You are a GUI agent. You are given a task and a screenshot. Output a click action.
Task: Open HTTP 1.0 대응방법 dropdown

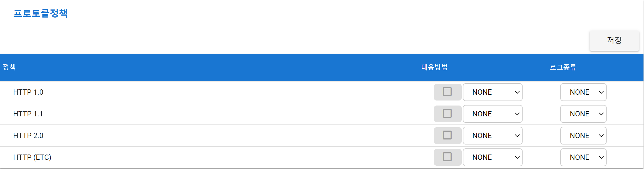[493, 92]
